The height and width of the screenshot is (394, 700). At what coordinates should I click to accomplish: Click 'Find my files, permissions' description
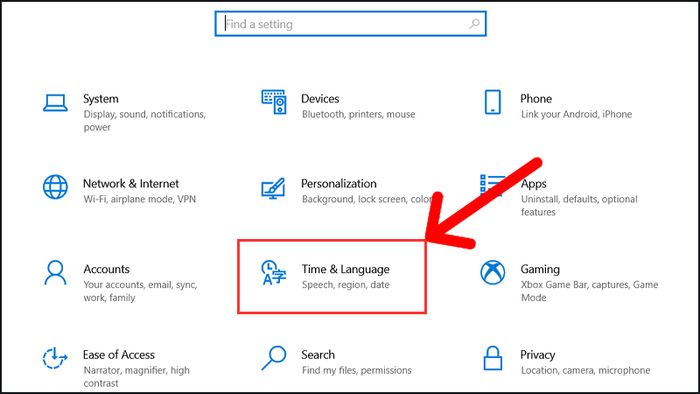click(x=357, y=370)
